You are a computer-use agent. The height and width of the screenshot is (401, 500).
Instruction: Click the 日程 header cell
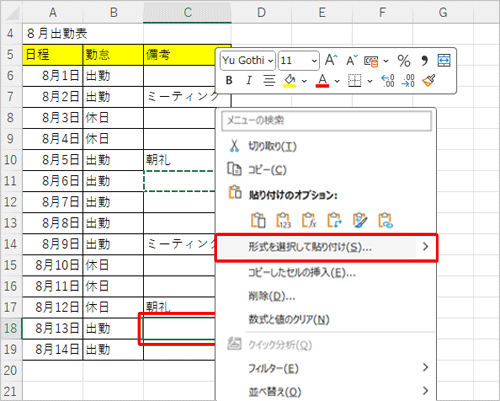point(53,55)
